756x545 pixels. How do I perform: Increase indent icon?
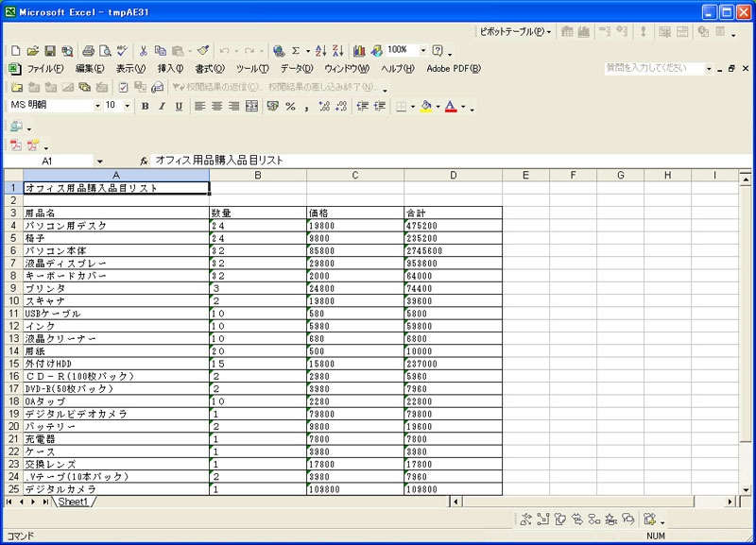(380, 106)
